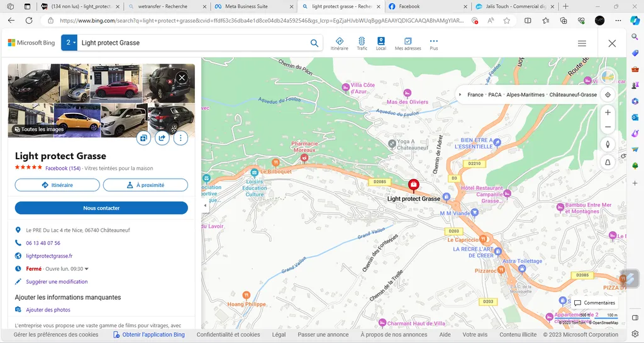The width and height of the screenshot is (644, 343).
Task: Click the locate me target icon
Action: tap(608, 95)
